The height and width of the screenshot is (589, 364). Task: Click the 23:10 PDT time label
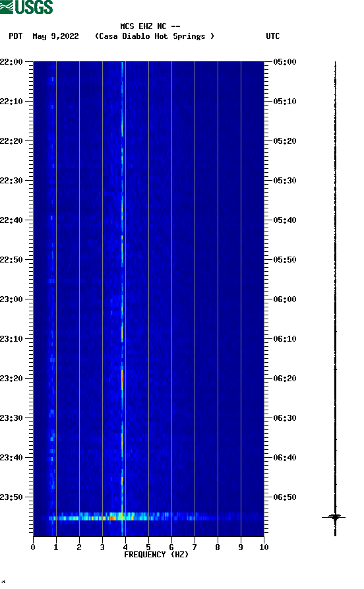(x=11, y=339)
